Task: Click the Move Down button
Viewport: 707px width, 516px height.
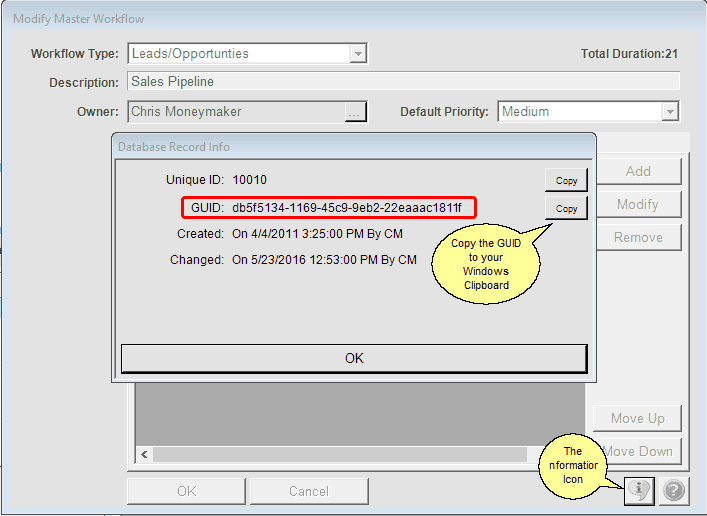Action: click(640, 451)
